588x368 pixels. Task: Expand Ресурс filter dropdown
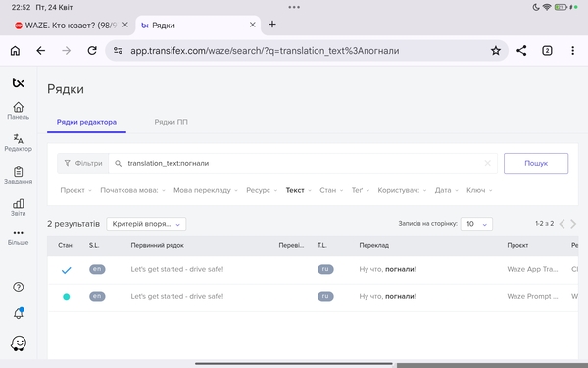262,190
